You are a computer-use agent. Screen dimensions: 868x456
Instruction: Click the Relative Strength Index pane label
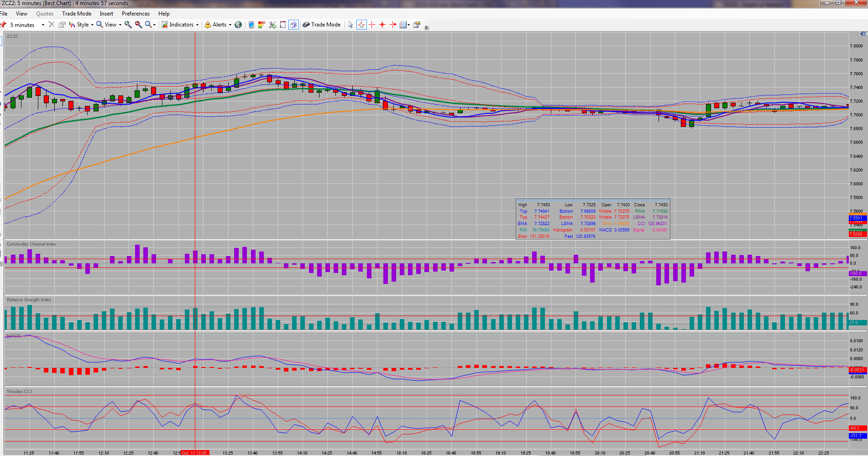[x=29, y=300]
